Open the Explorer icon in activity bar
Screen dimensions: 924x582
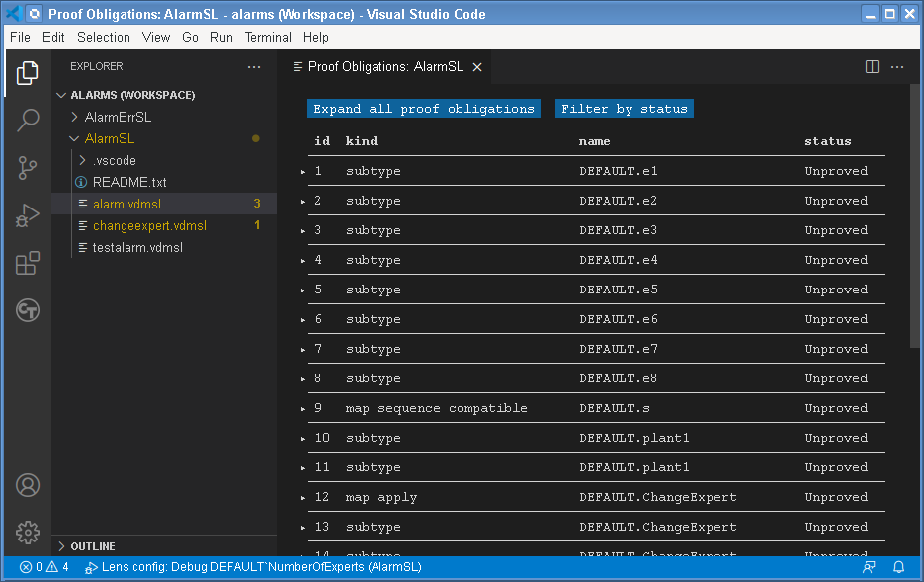[x=27, y=73]
